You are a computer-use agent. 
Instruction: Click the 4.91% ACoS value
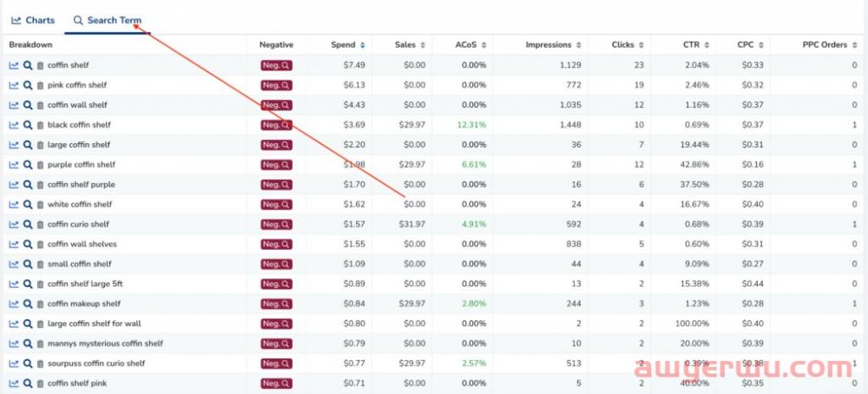point(474,225)
